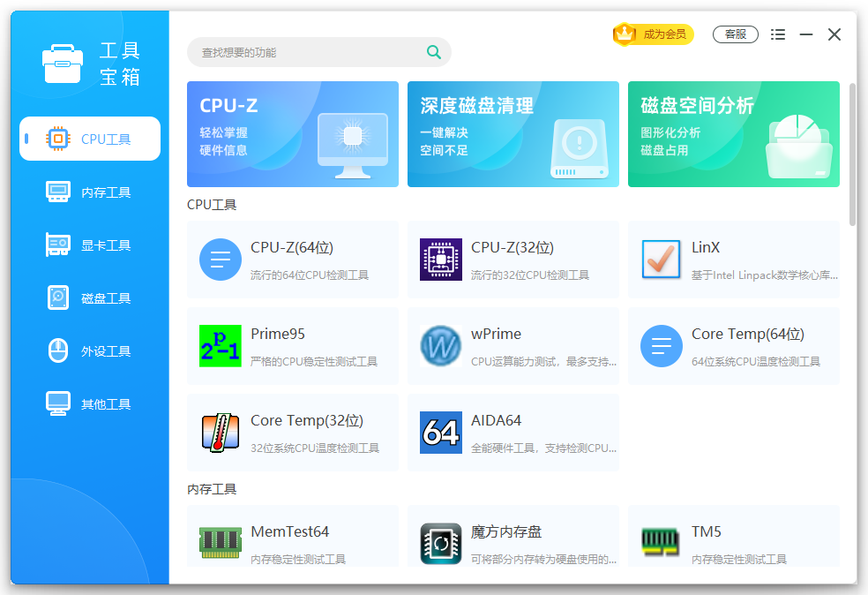Image resolution: width=868 pixels, height=595 pixels.
Task: Click the AIDA64 icon
Action: [x=441, y=433]
